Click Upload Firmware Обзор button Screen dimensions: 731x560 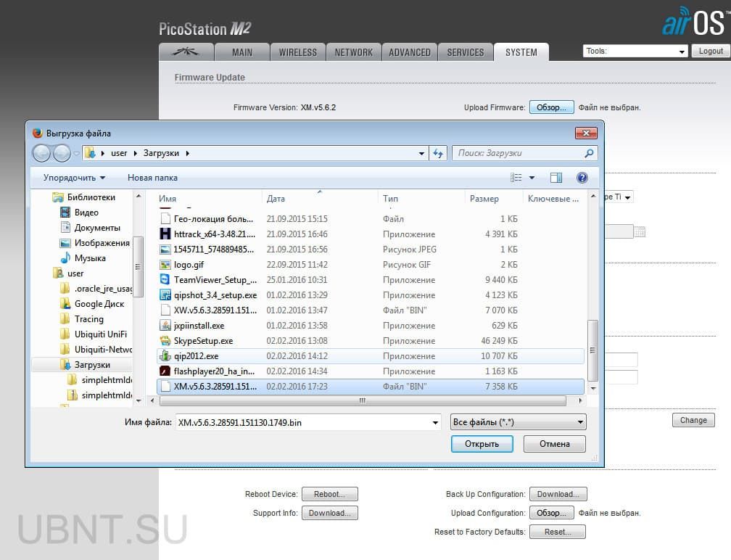551,107
